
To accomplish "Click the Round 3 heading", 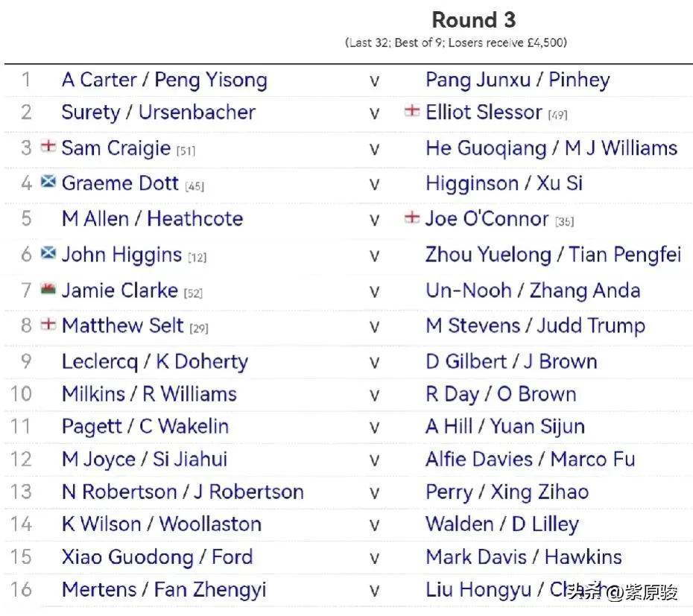I will [474, 20].
